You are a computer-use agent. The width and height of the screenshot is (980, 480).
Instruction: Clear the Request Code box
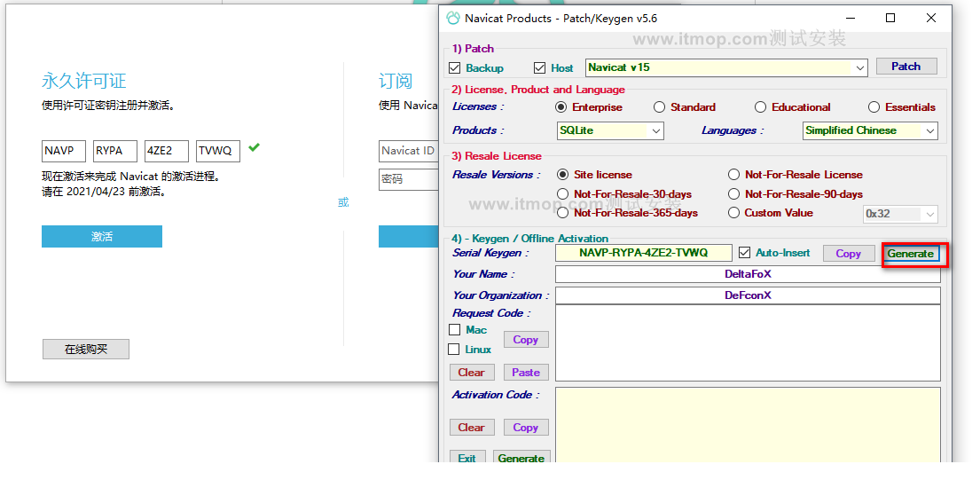[x=471, y=372]
